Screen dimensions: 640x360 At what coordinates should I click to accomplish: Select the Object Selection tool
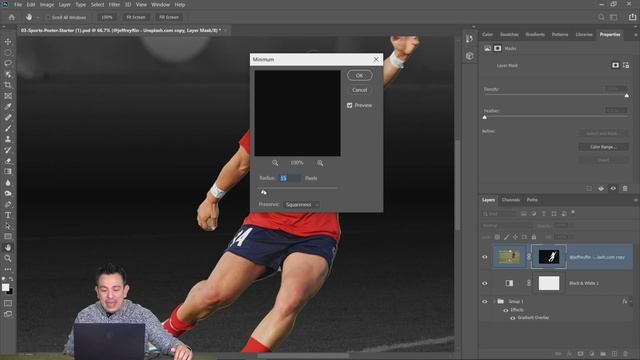click(8, 74)
